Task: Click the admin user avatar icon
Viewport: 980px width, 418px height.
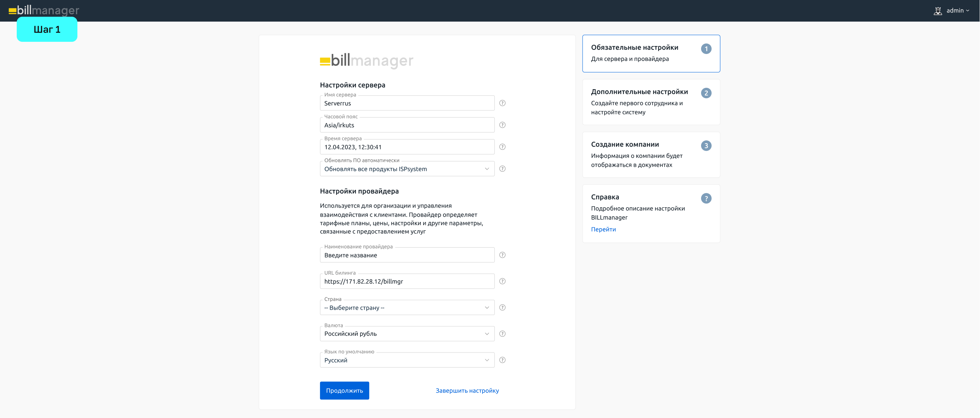Action: (937, 11)
